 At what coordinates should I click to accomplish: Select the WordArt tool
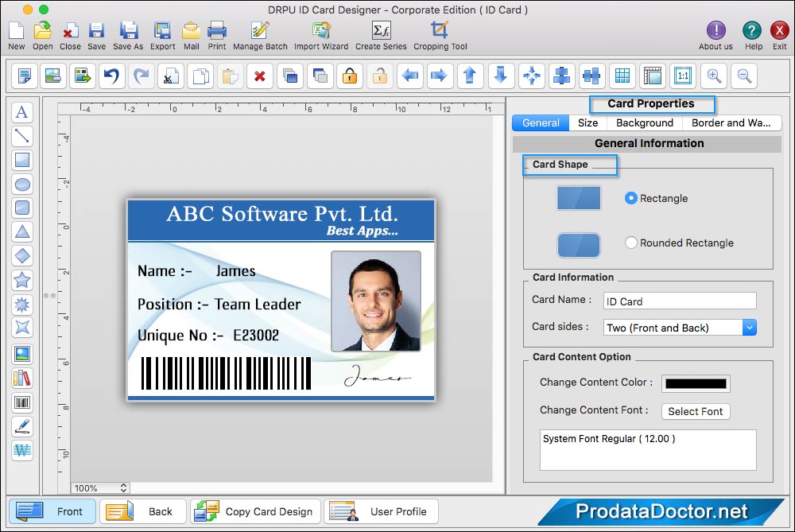21,450
